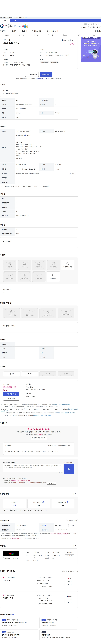101x644 pixels.
Task: Jump to 복리후생 section tab
Action: point(50,35)
